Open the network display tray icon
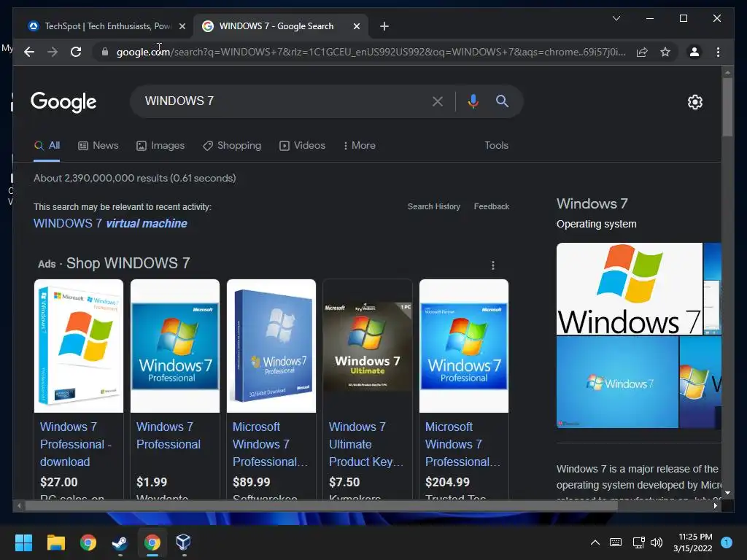The height and width of the screenshot is (560, 747). (x=638, y=542)
